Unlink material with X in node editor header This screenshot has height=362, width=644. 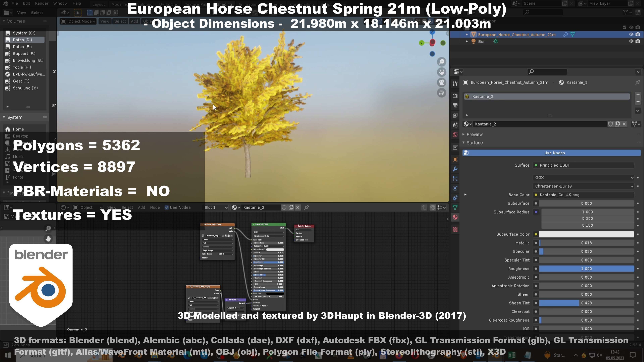298,207
